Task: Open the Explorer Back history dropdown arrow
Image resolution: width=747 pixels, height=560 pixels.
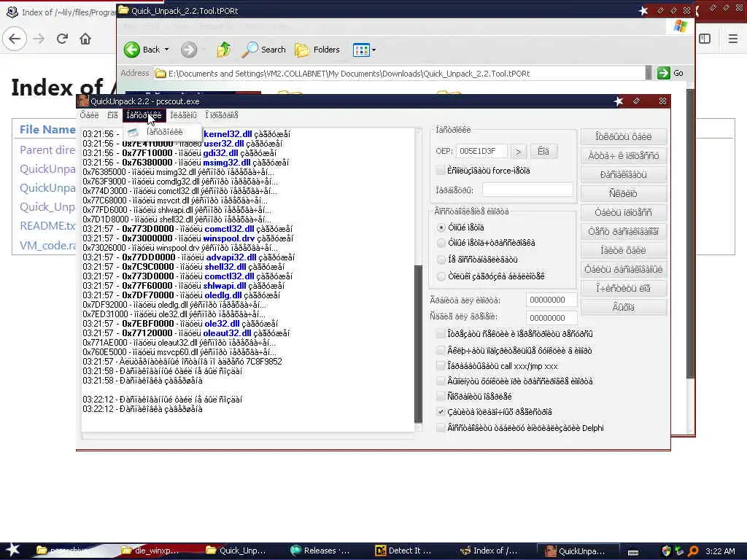Action: point(167,50)
